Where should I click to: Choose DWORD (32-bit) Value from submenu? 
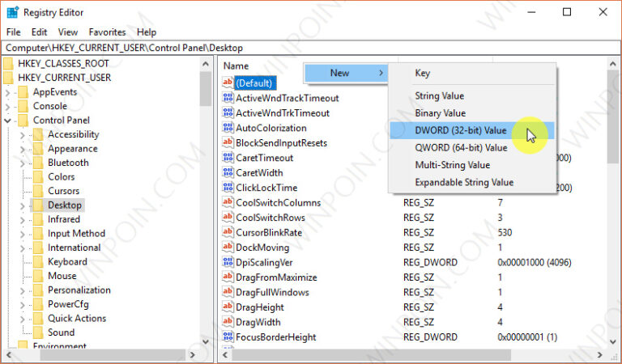click(x=460, y=130)
